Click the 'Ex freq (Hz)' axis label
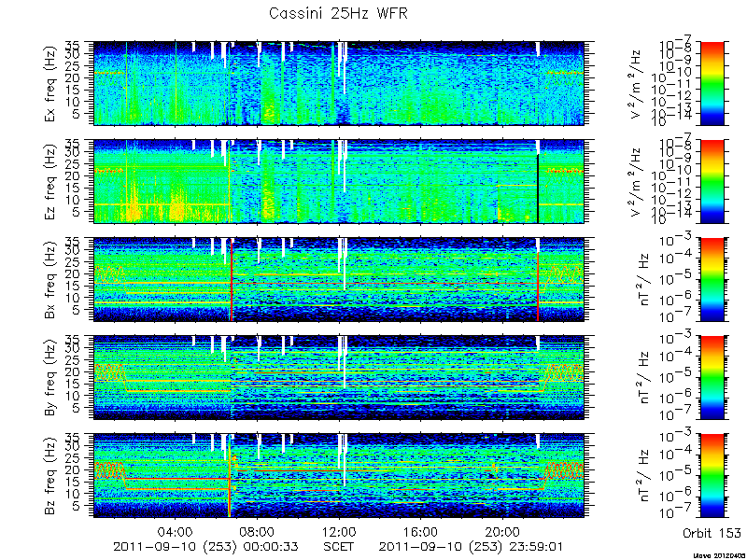The height and width of the screenshot is (560, 747). (x=49, y=83)
